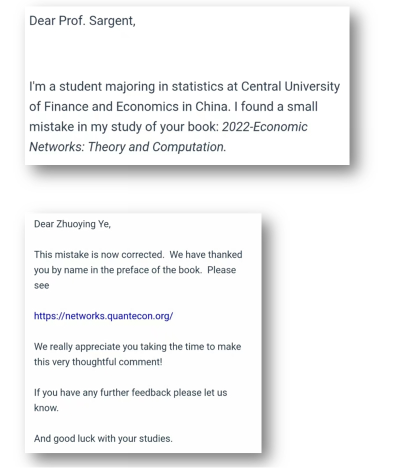Click the line 'If you have any further feedback'
This screenshot has height=468, width=396.
(130, 393)
